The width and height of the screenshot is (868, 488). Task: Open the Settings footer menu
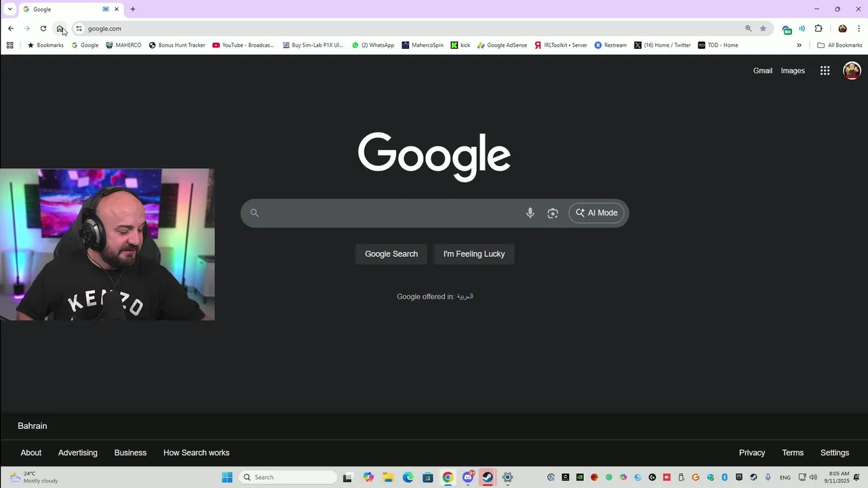(835, 453)
